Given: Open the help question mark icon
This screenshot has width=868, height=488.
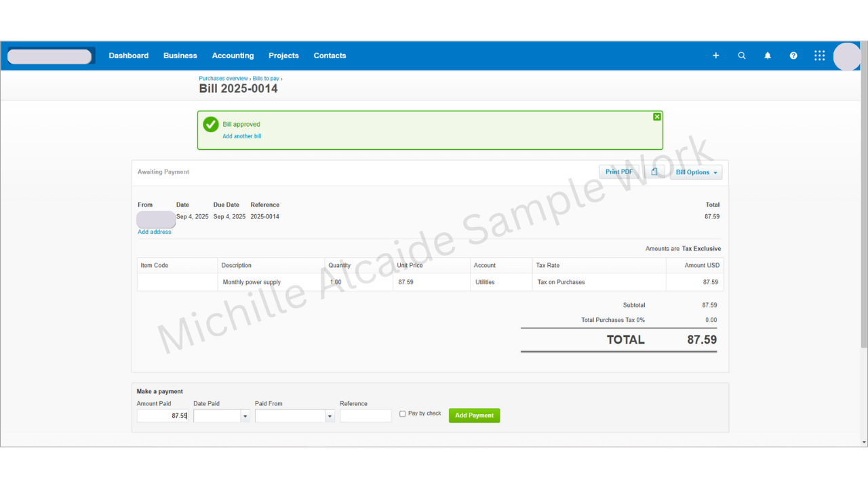Looking at the screenshot, I should tap(793, 56).
